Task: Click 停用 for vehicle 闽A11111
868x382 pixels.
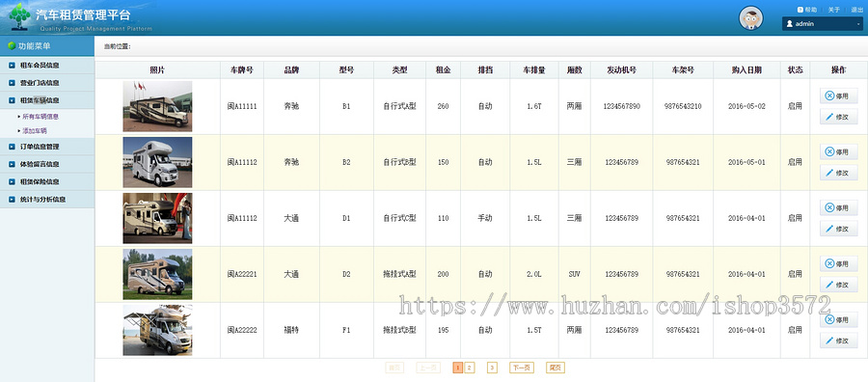Action: click(x=838, y=95)
